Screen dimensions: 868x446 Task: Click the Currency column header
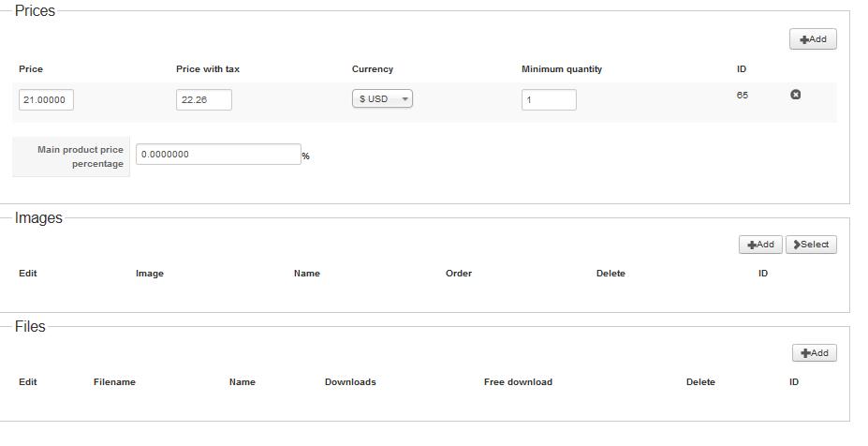[x=373, y=69]
